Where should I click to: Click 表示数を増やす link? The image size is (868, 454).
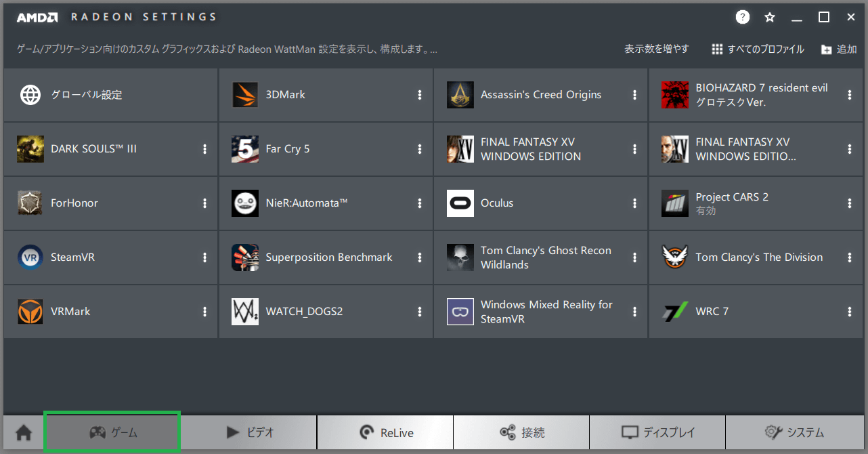pyautogui.click(x=656, y=49)
